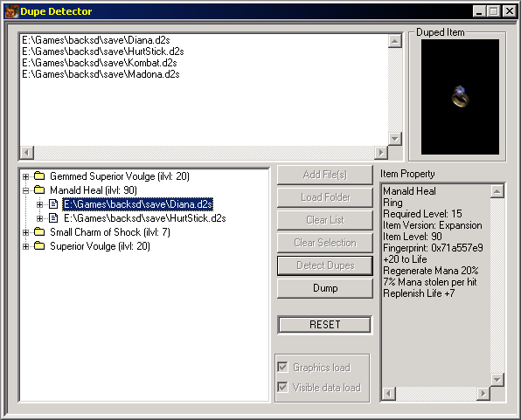Click the document icon beside Diana.d2s in tree
Image resolution: width=521 pixels, height=420 pixels.
click(53, 203)
